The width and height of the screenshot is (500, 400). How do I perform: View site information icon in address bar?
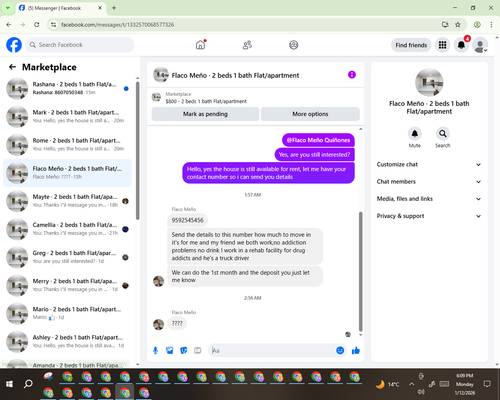[x=53, y=25]
